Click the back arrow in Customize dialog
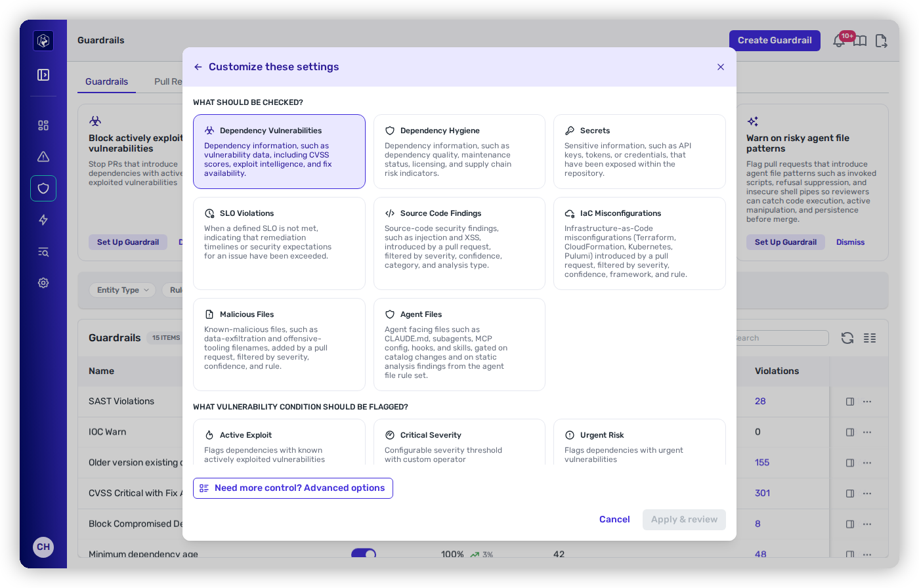Image resolution: width=919 pixels, height=588 pixels. (198, 67)
